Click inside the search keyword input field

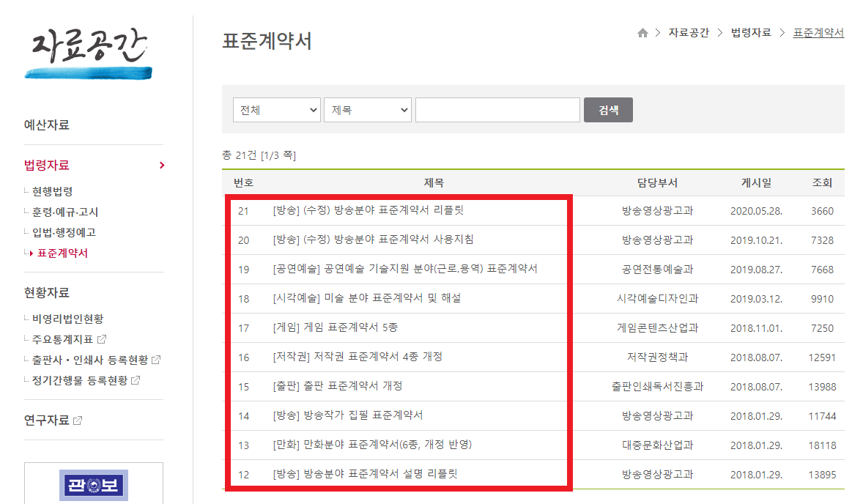[x=497, y=109]
